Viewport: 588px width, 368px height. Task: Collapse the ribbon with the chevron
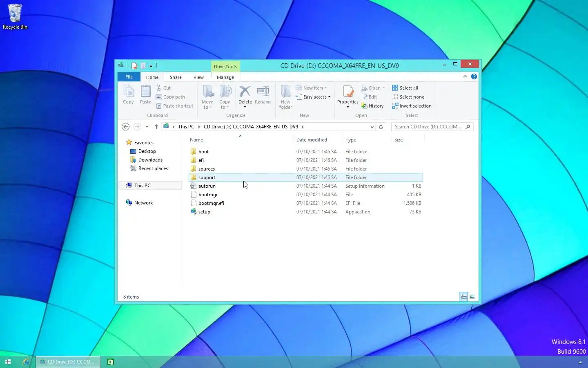[465, 76]
